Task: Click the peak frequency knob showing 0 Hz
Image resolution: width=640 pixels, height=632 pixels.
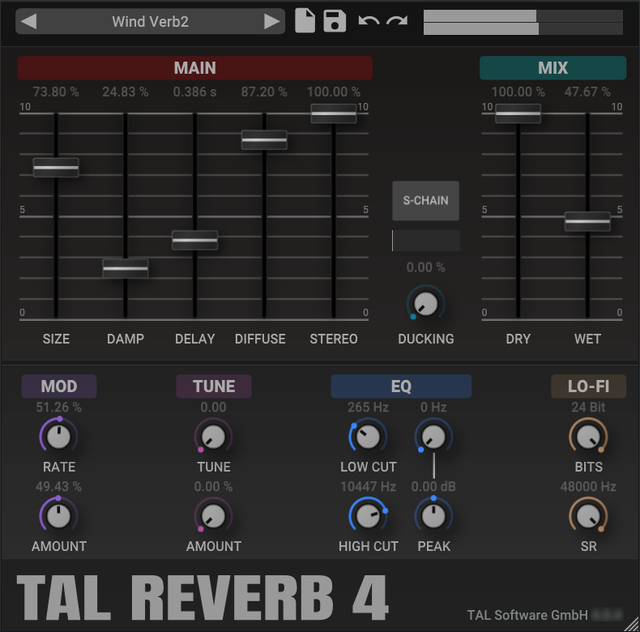Action: [433, 436]
